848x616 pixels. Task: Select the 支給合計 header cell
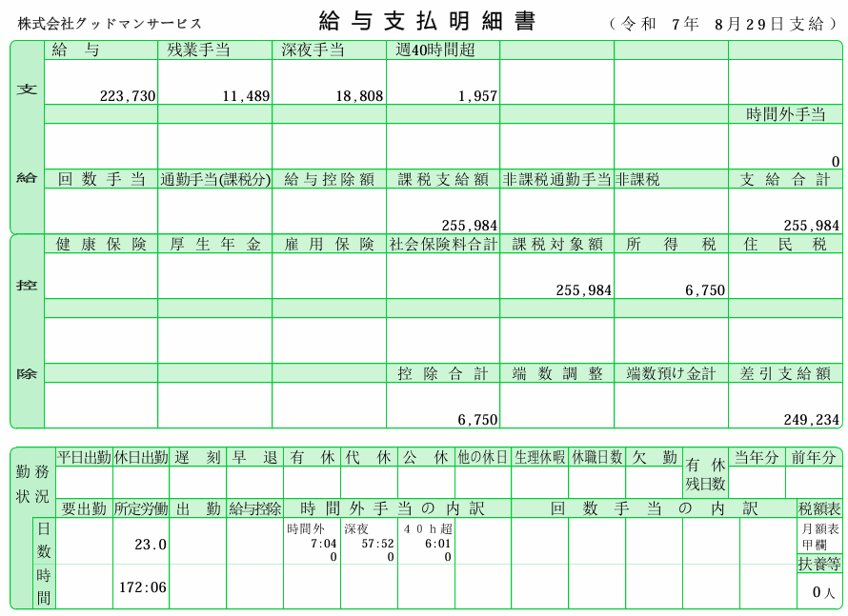tap(785, 179)
